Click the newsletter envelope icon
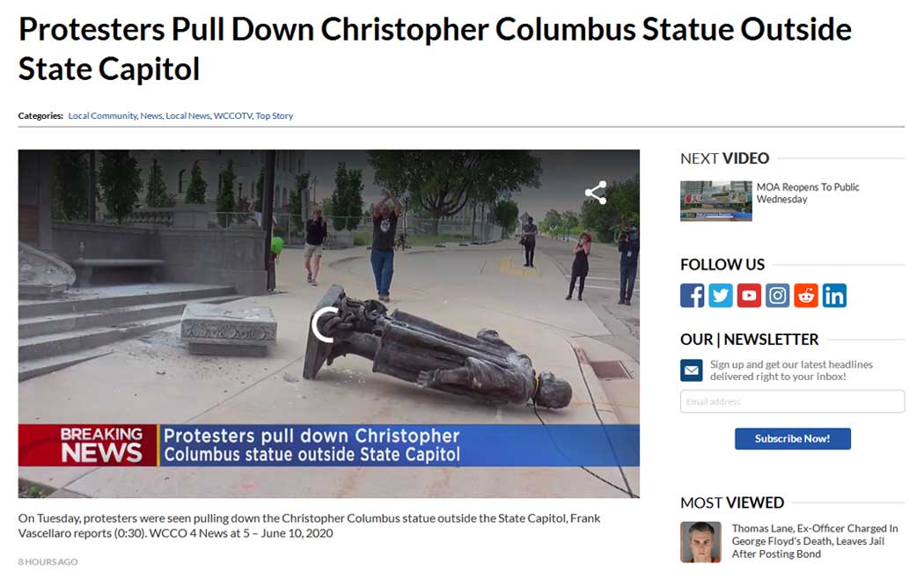The height and width of the screenshot is (579, 924). 691,370
